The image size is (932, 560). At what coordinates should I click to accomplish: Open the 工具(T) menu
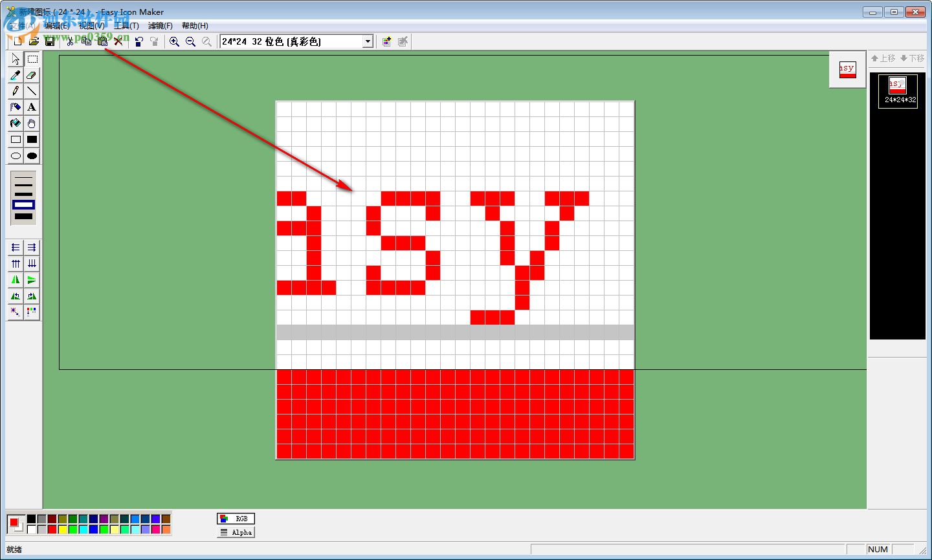(x=126, y=26)
